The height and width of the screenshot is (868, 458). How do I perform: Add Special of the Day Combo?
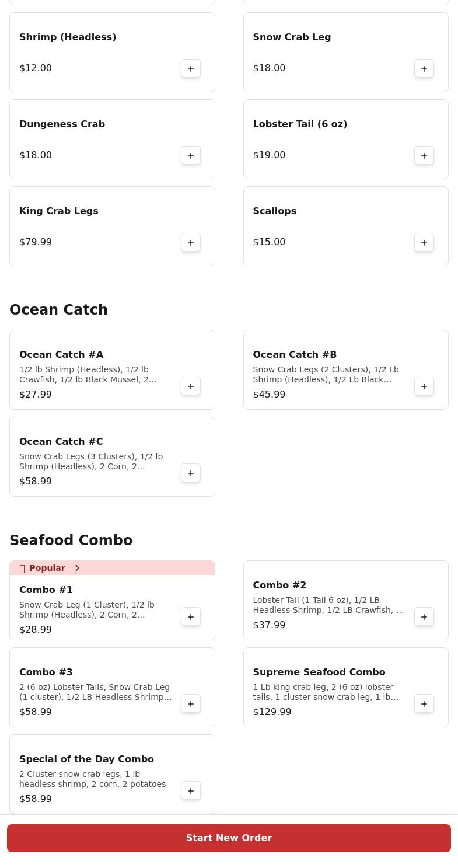pos(191,790)
